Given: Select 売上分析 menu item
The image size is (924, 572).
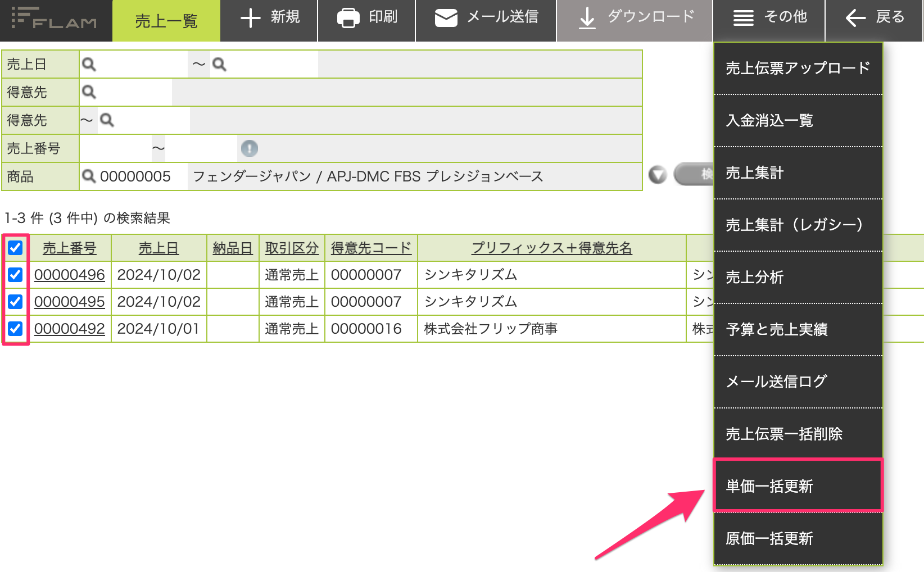Looking at the screenshot, I should tap(798, 277).
